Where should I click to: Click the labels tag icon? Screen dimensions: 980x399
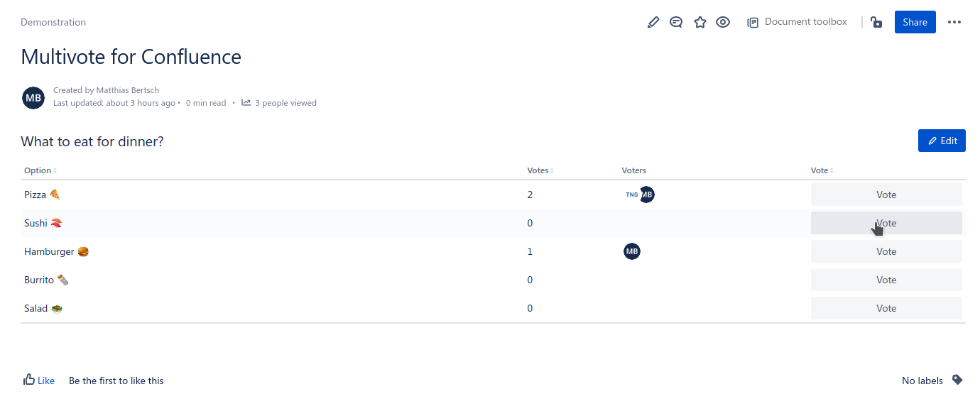click(957, 380)
